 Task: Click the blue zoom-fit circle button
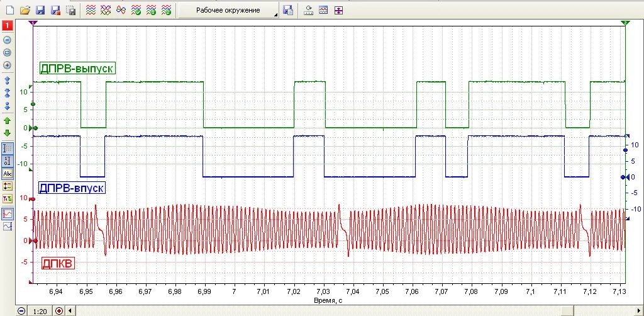click(x=7, y=53)
